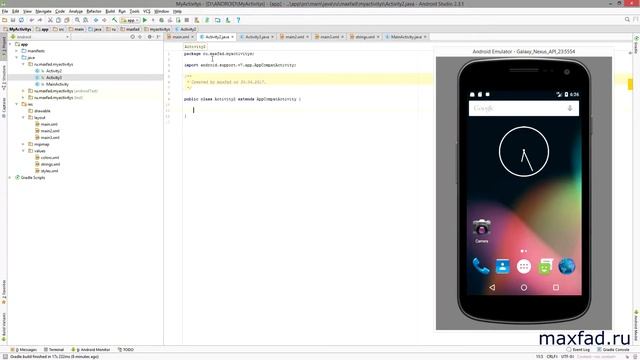Tap the emulator Back navigation button
Screen dimensions: 640x360
492,287
